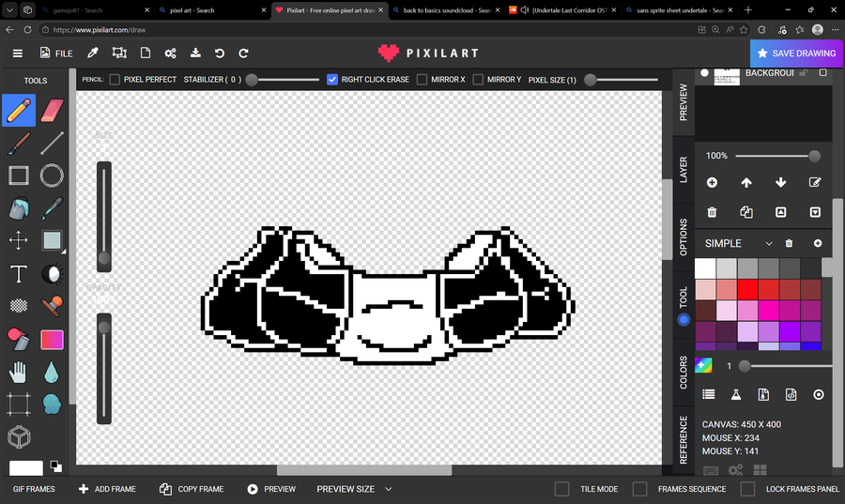Click the eyedropper icon in top toolbar
This screenshot has height=504, width=845.
coord(93,53)
